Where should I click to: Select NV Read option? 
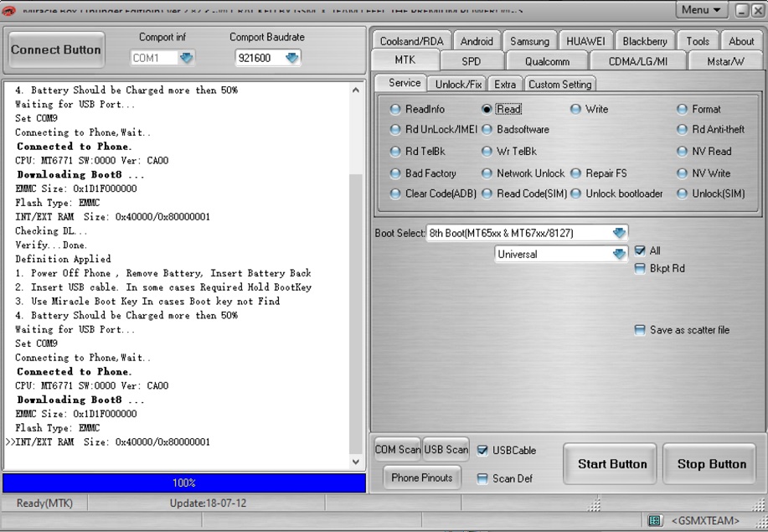tap(704, 152)
